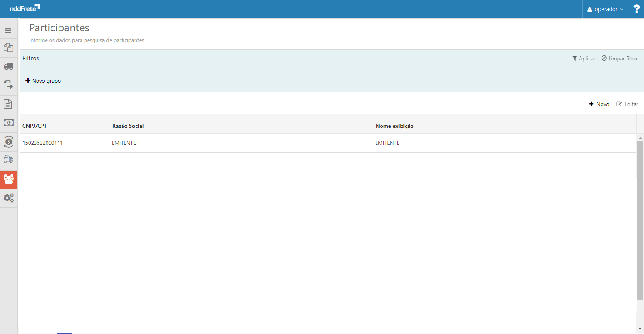Image resolution: width=644 pixels, height=334 pixels.
Task: Click EMITENTE under Nome exibição
Action: [x=387, y=143]
